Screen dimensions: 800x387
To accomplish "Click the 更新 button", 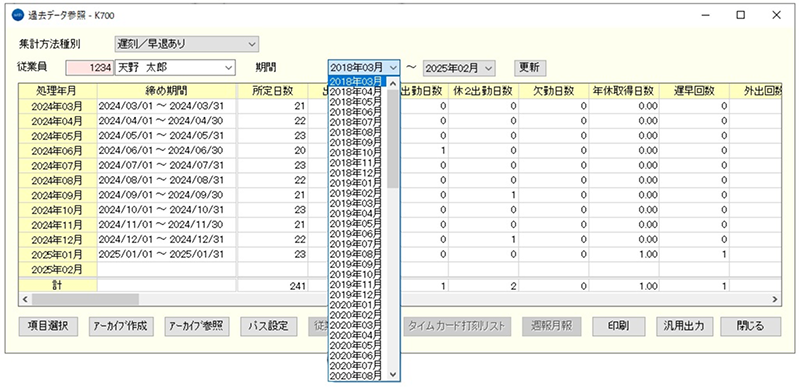I will [530, 67].
